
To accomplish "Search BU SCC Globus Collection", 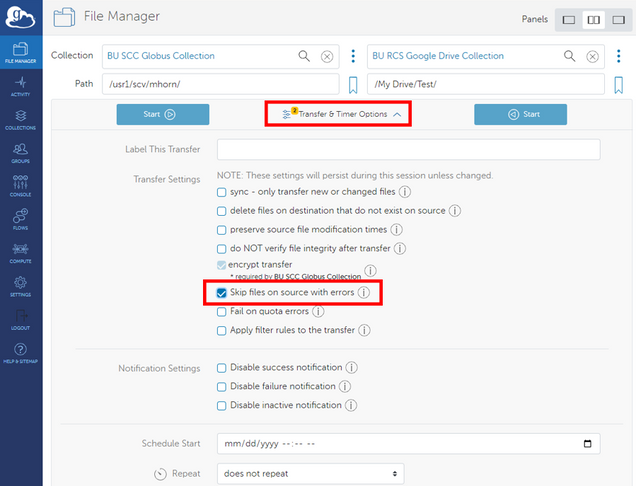I will click(x=304, y=56).
